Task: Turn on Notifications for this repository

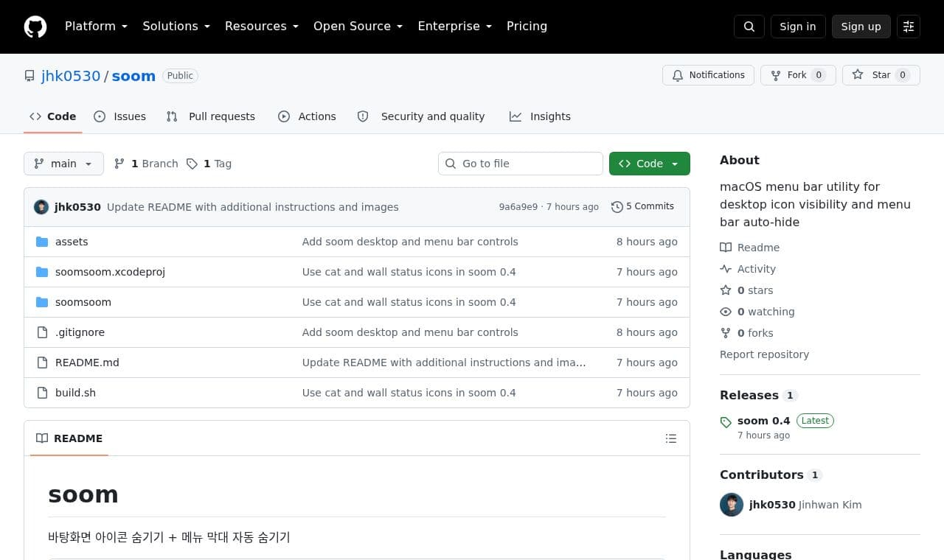Action: (708, 75)
